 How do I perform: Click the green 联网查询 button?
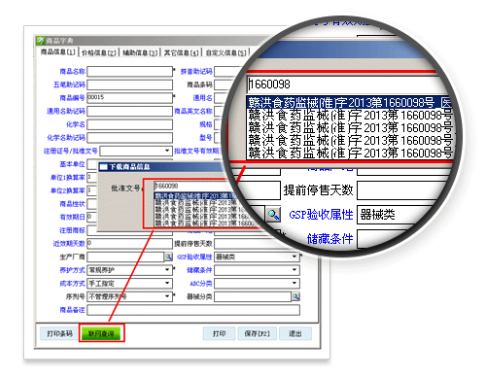102,333
